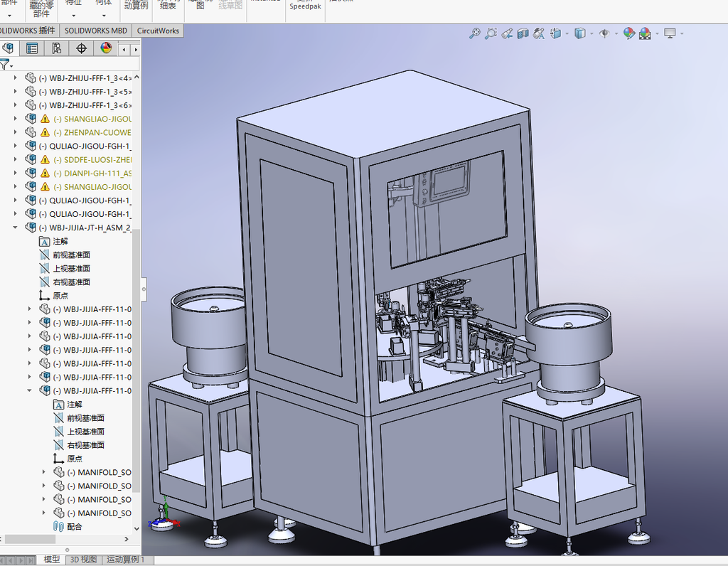Collapse the WBJ-JIJIA-JT-H_ASM_2 tree node
This screenshot has height=566, width=728.
[16, 228]
